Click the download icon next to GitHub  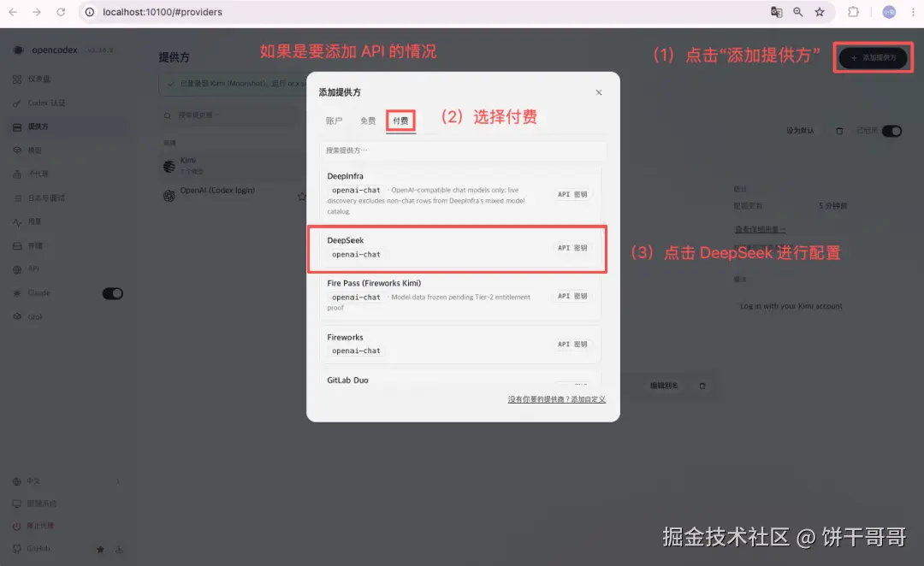pos(119,549)
